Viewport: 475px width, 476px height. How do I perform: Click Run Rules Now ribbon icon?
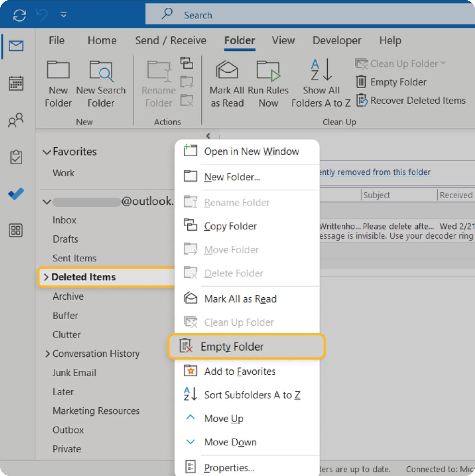(268, 70)
